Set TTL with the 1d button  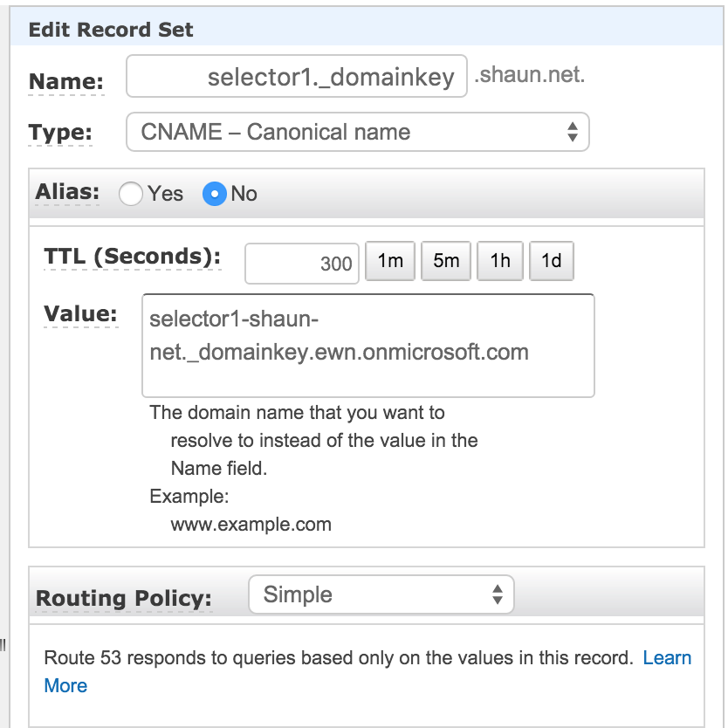point(552,261)
